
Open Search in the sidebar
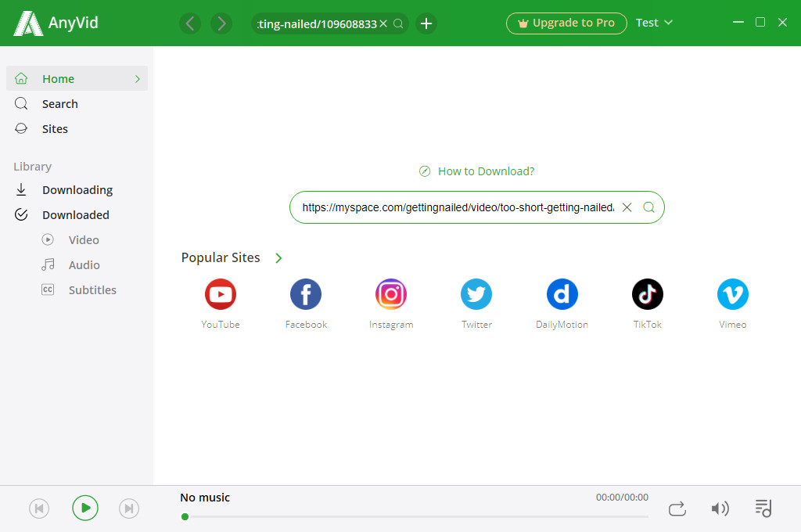coord(77,104)
